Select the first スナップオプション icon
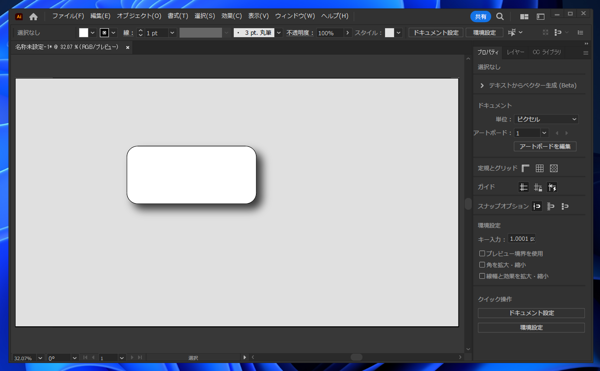Screen dimensions: 600x371 pyautogui.click(x=537, y=206)
